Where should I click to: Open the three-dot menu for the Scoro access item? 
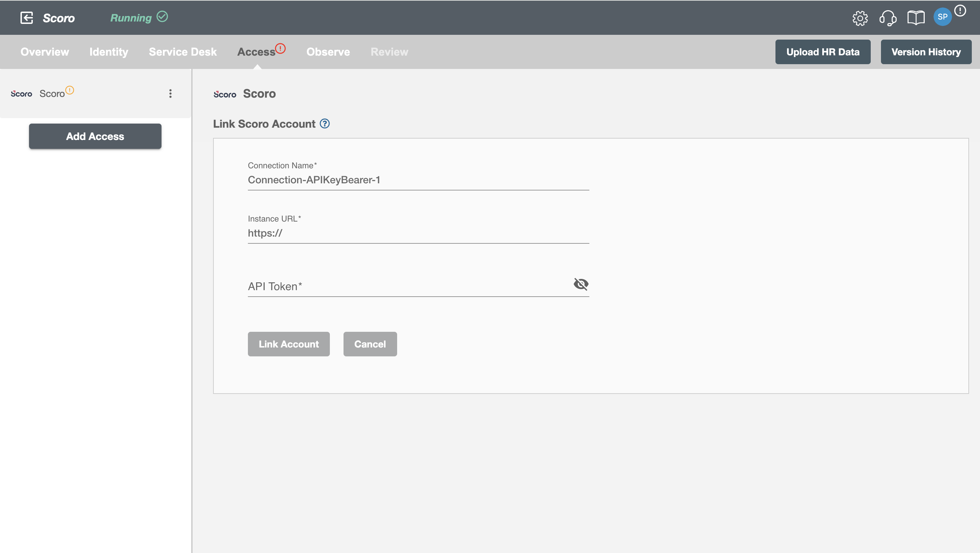pos(170,94)
